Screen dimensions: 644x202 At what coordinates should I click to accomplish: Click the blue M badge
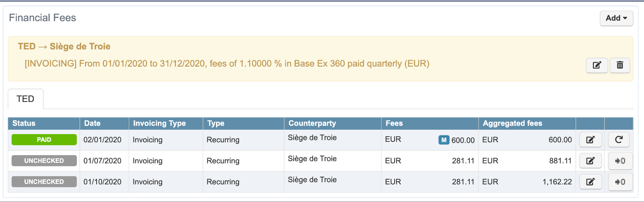(444, 140)
